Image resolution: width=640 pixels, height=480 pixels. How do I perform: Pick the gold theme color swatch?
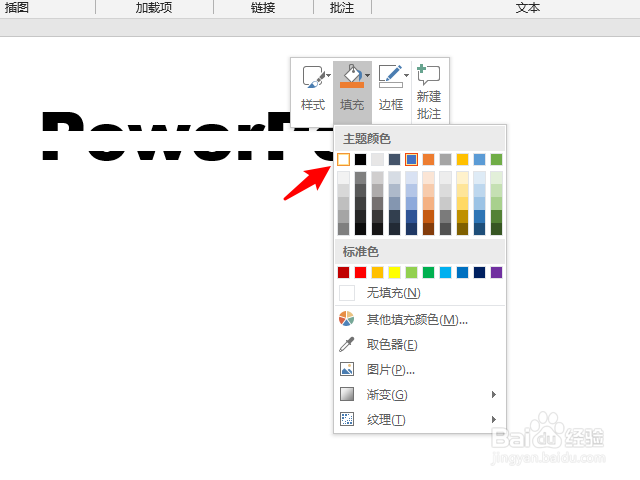462,160
